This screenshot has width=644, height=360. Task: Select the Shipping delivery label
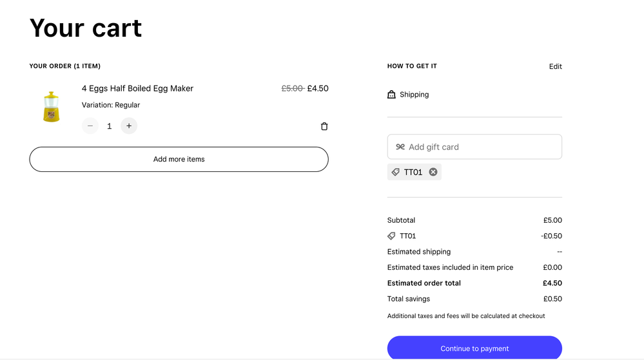(x=414, y=95)
